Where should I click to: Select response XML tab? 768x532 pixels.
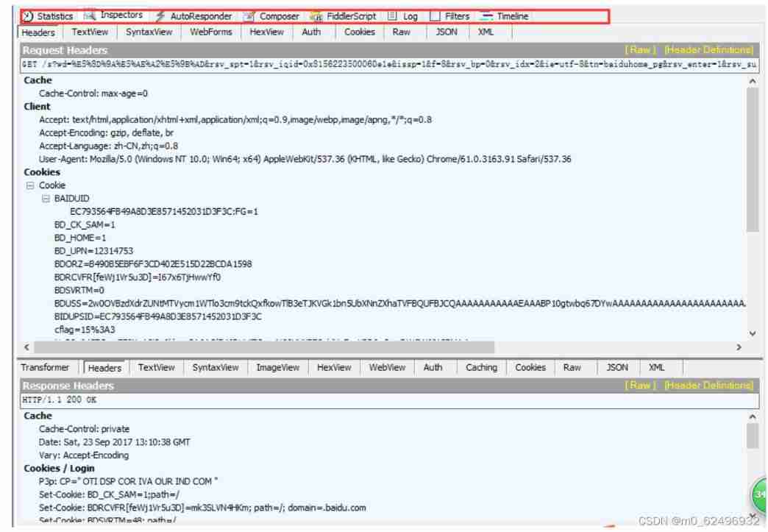pyautogui.click(x=656, y=367)
